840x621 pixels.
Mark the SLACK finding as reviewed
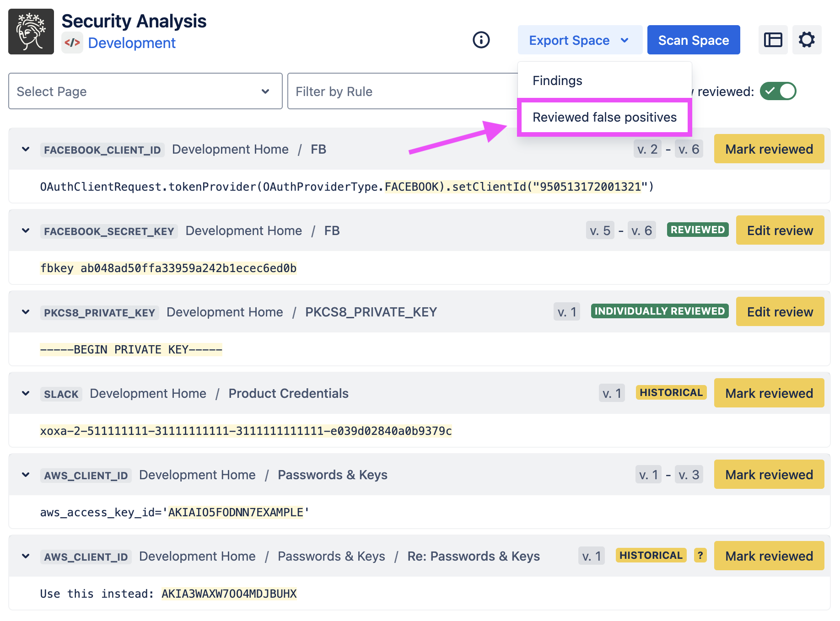pyautogui.click(x=769, y=393)
